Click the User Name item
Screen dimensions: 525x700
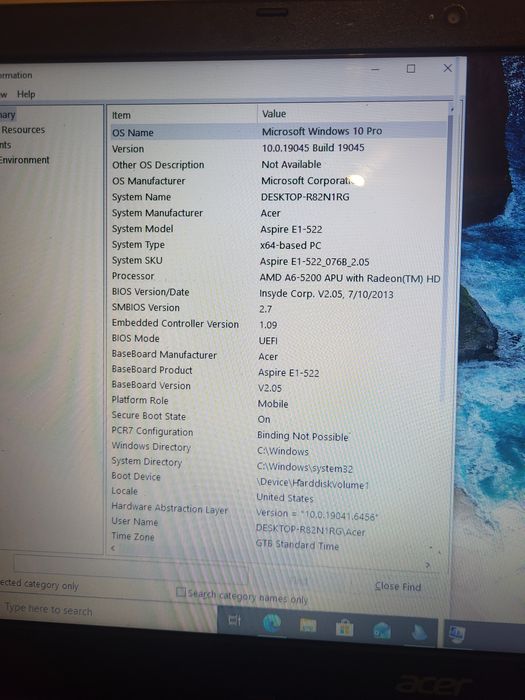pyautogui.click(x=134, y=521)
